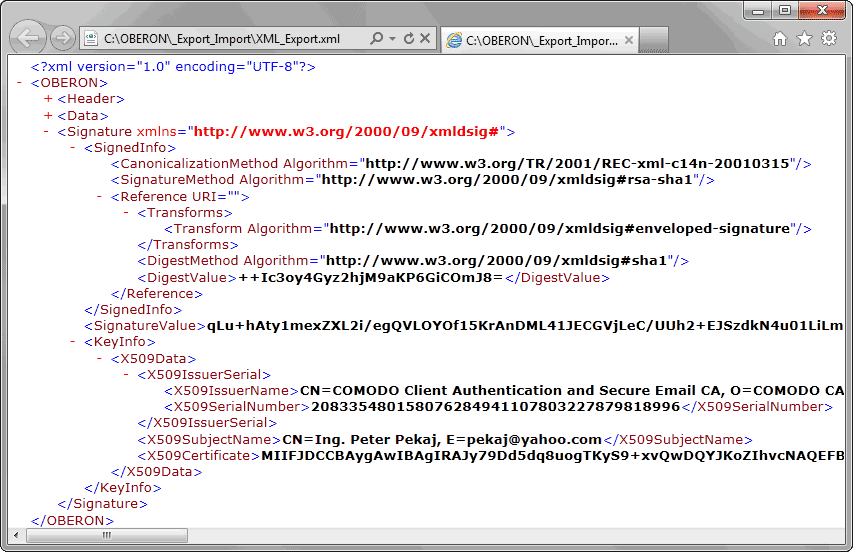853x552 pixels.
Task: Expand the Header node
Action: 48,99
